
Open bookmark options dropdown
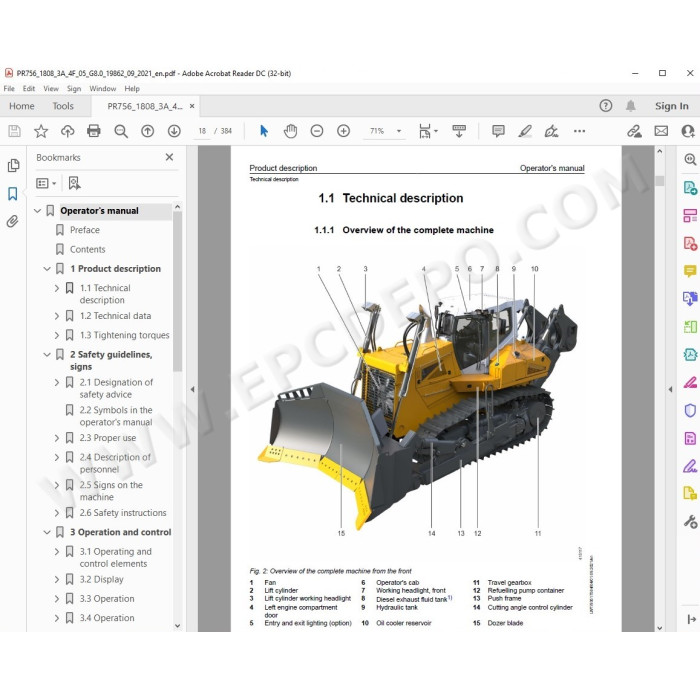coord(46,183)
